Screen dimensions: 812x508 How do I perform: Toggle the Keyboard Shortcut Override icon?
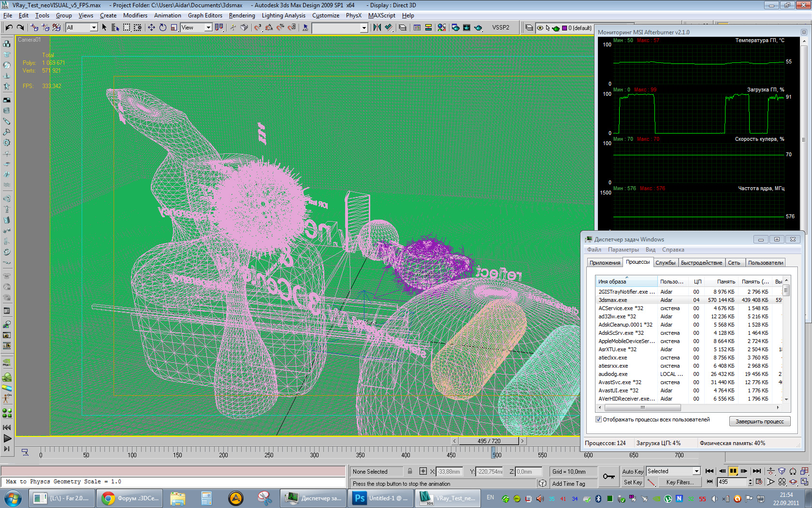(x=244, y=28)
